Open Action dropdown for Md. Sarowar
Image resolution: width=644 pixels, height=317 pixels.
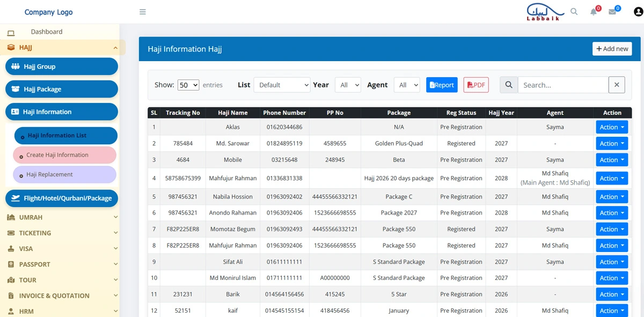612,143
